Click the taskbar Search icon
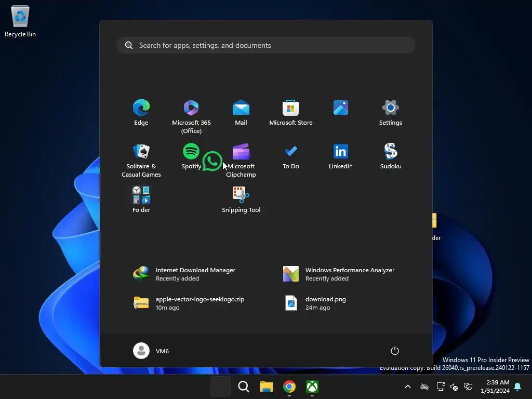The image size is (532, 399). click(x=243, y=387)
